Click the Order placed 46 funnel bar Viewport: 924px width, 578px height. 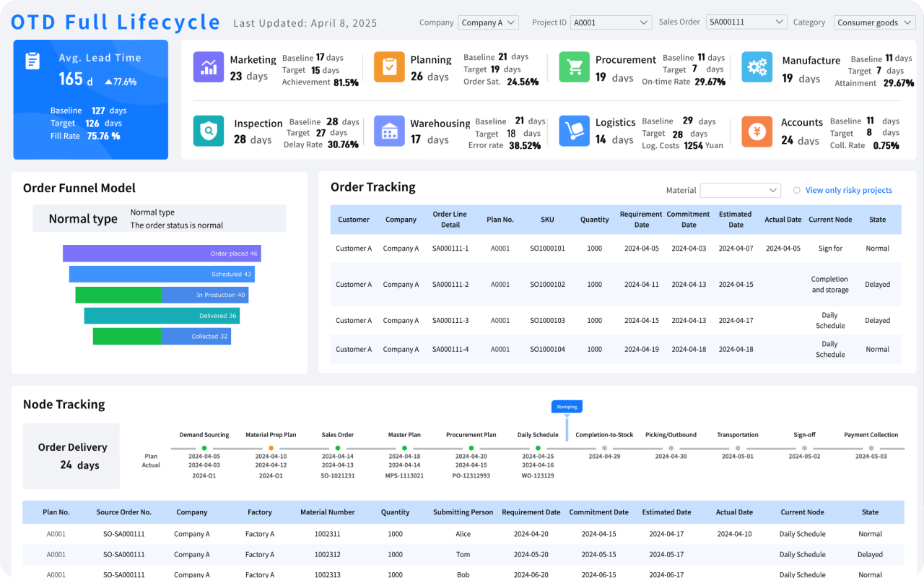click(x=162, y=254)
